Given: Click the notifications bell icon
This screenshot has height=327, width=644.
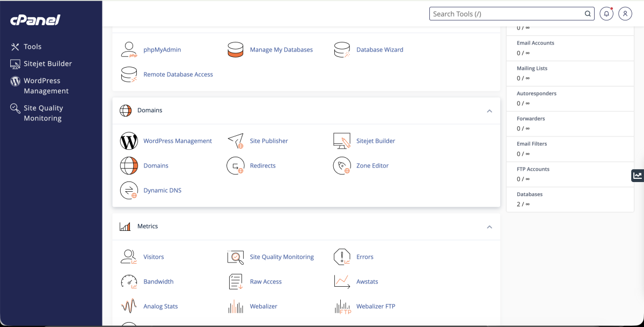Looking at the screenshot, I should pyautogui.click(x=606, y=14).
